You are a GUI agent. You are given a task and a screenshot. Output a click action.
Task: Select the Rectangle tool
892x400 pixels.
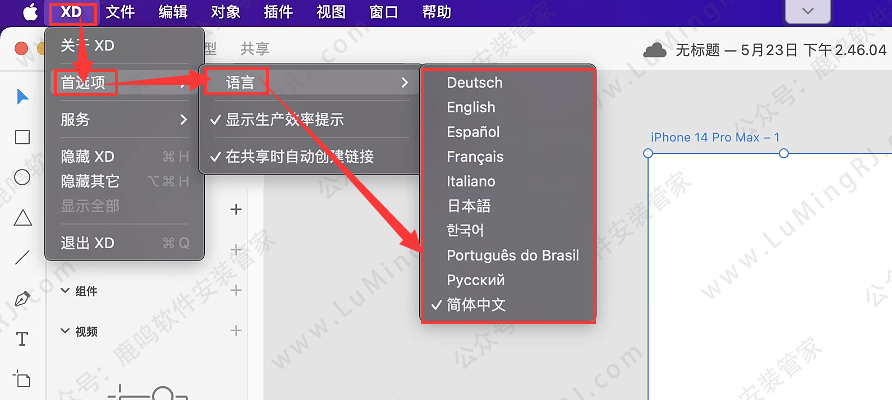pos(22,137)
